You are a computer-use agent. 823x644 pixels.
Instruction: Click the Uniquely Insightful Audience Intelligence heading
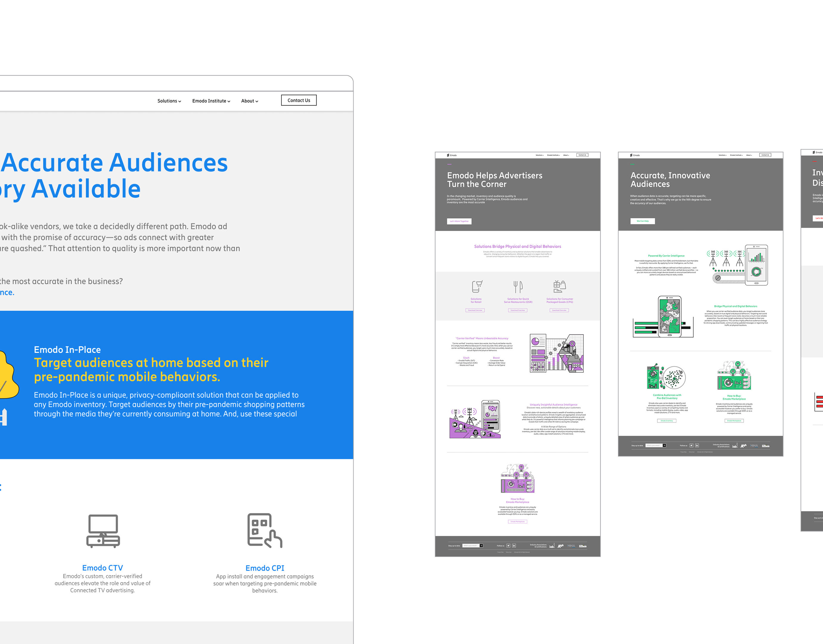pos(554,405)
